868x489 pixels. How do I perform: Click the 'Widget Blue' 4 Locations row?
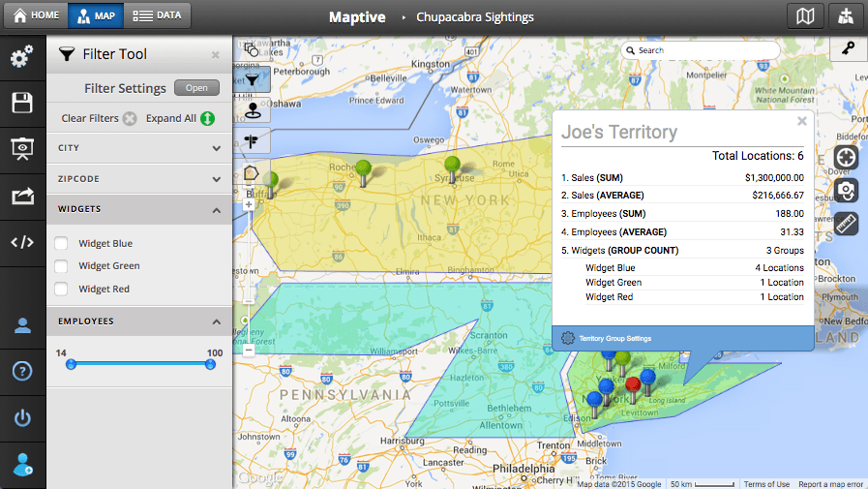click(695, 267)
